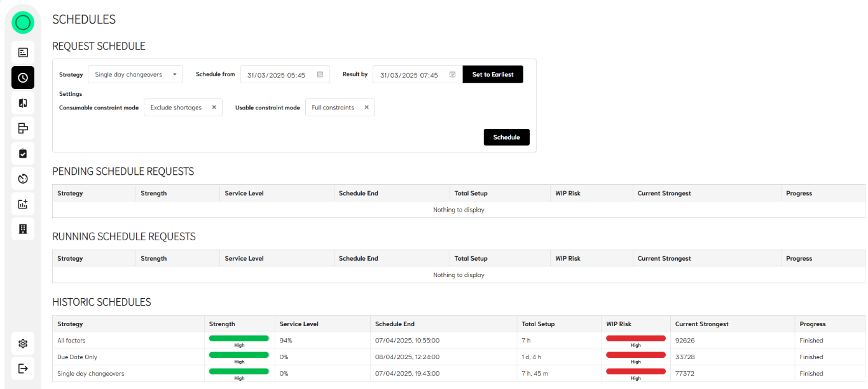Click the black Schedule button

pos(506,137)
